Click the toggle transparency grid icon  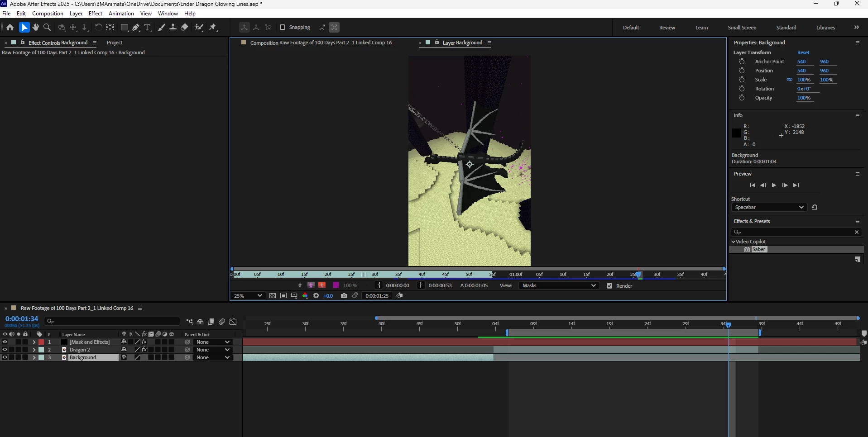point(273,296)
